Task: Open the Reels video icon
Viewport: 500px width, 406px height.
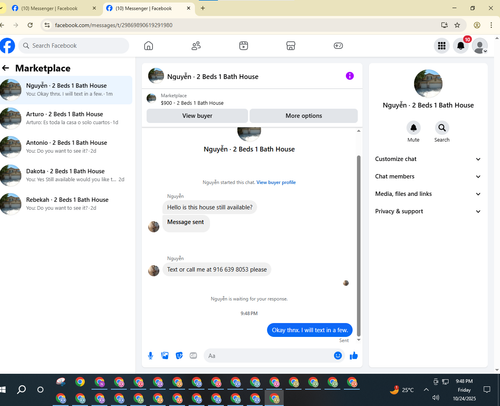Action: [x=244, y=46]
